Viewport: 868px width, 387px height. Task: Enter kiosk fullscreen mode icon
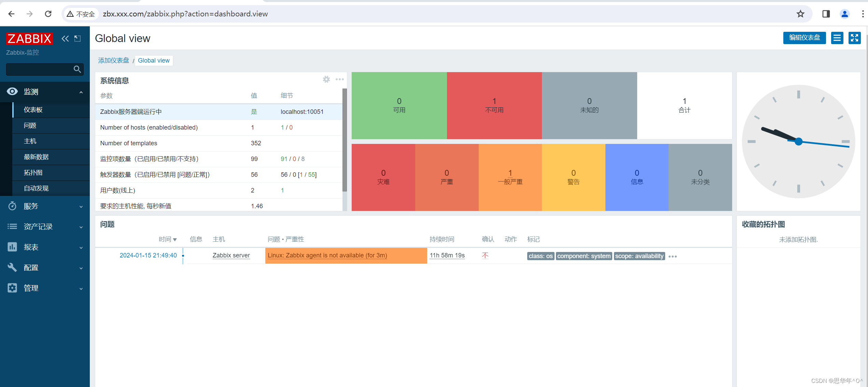(x=854, y=38)
